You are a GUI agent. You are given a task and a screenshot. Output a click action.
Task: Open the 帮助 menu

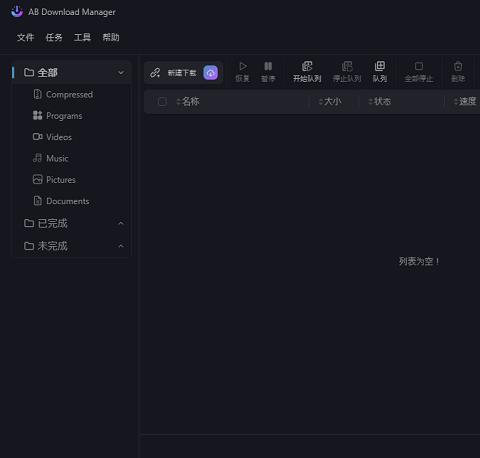coord(111,37)
